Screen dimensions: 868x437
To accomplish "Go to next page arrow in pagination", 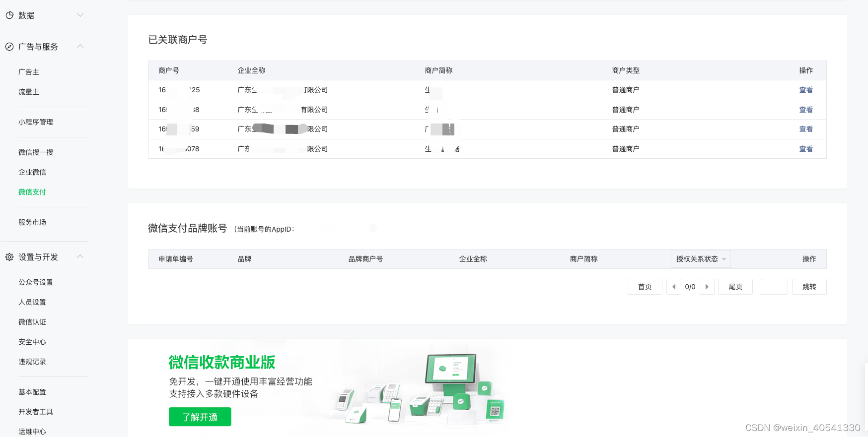I will [x=707, y=287].
